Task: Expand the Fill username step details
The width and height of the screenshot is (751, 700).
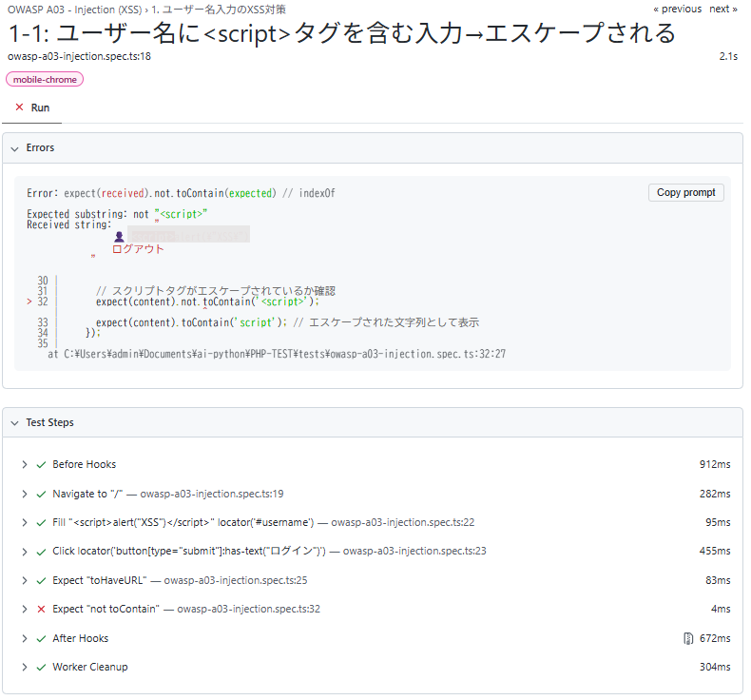Action: [24, 522]
